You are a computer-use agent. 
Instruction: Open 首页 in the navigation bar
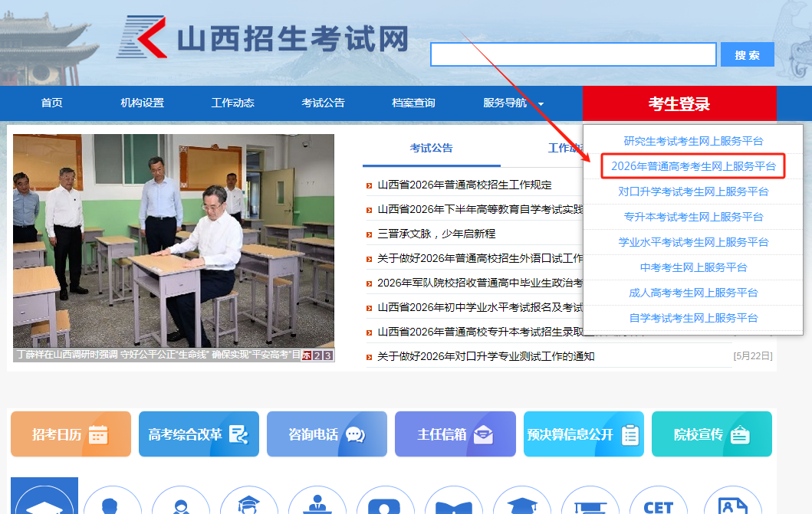click(x=52, y=103)
